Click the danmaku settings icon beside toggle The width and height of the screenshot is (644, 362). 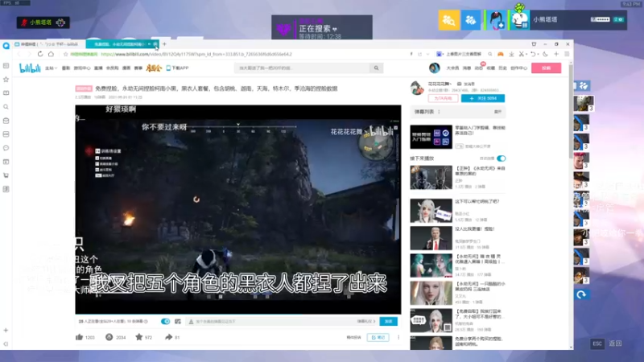(177, 321)
